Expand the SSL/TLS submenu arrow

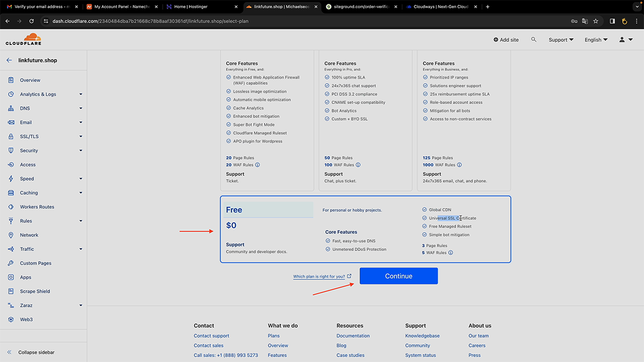(x=80, y=136)
